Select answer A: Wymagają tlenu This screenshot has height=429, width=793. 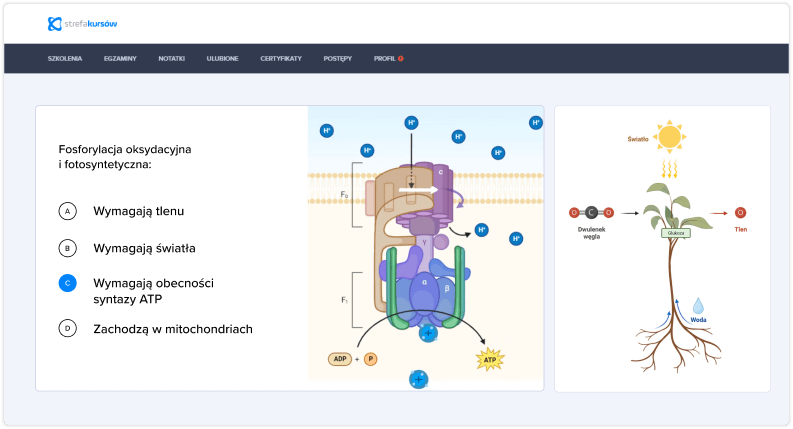[x=68, y=212]
